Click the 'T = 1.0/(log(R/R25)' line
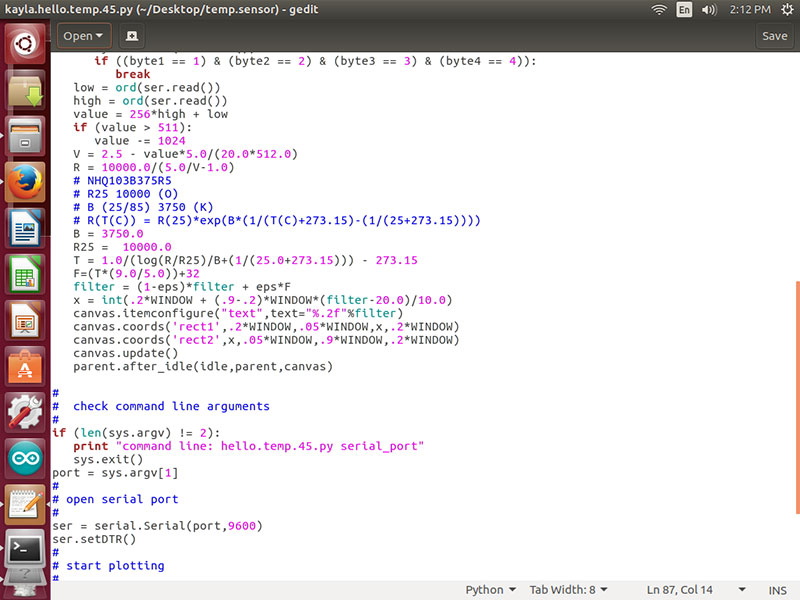This screenshot has width=800, height=600. click(245, 260)
